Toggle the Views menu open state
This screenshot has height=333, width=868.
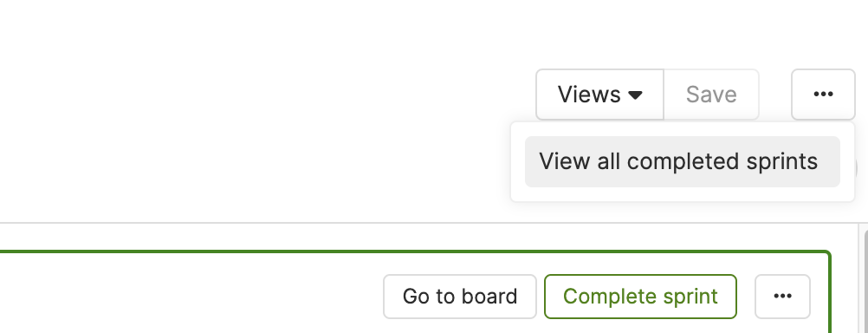click(x=600, y=95)
